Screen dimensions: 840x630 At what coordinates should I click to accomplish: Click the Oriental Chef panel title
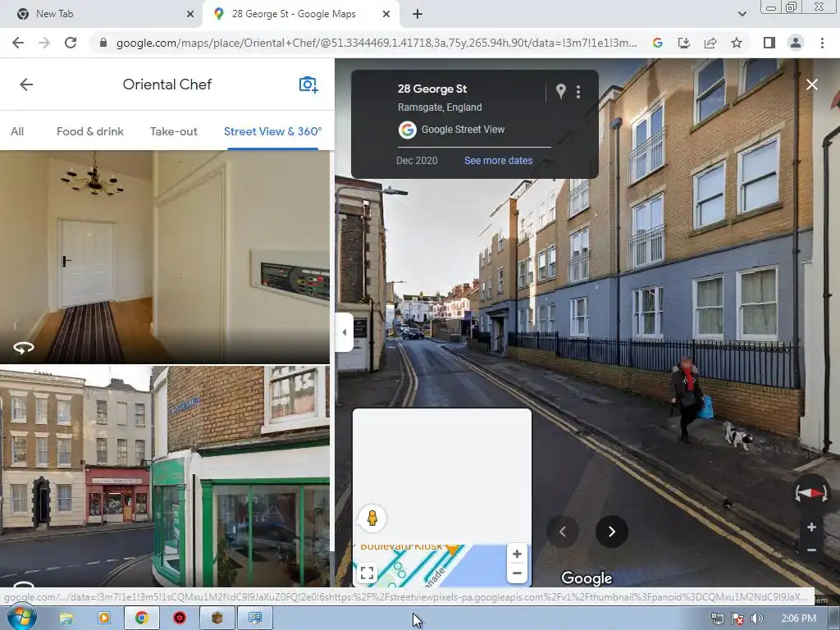(167, 84)
